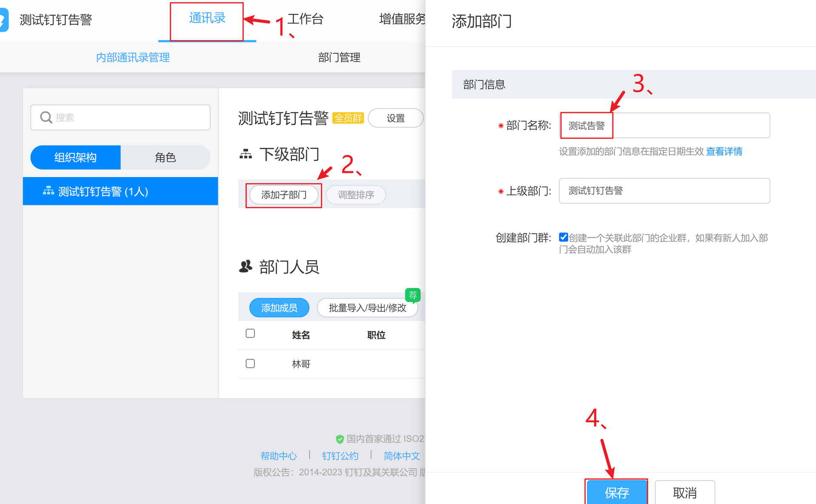Click the 部门人员 people icon
The height and width of the screenshot is (504, 816).
click(246, 266)
